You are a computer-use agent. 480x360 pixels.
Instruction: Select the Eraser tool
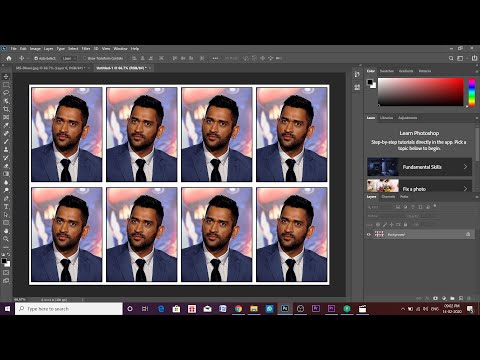click(x=6, y=166)
